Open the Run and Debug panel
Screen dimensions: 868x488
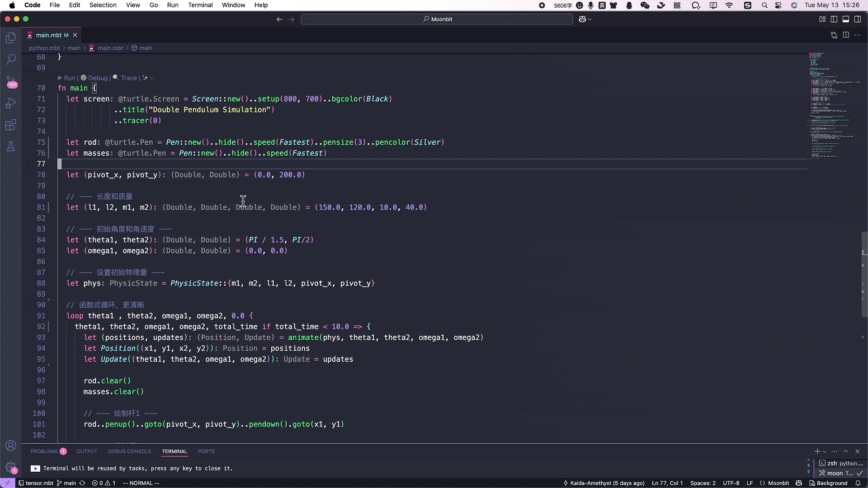coord(11,103)
